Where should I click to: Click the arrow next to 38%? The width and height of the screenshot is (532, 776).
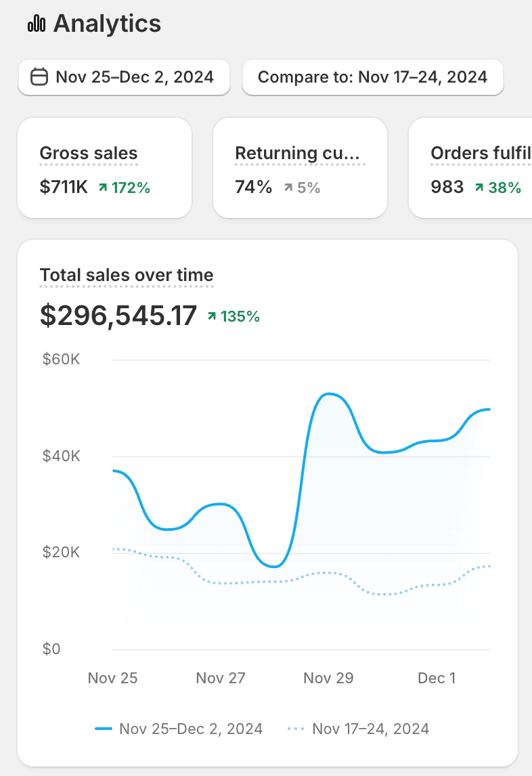click(480, 188)
